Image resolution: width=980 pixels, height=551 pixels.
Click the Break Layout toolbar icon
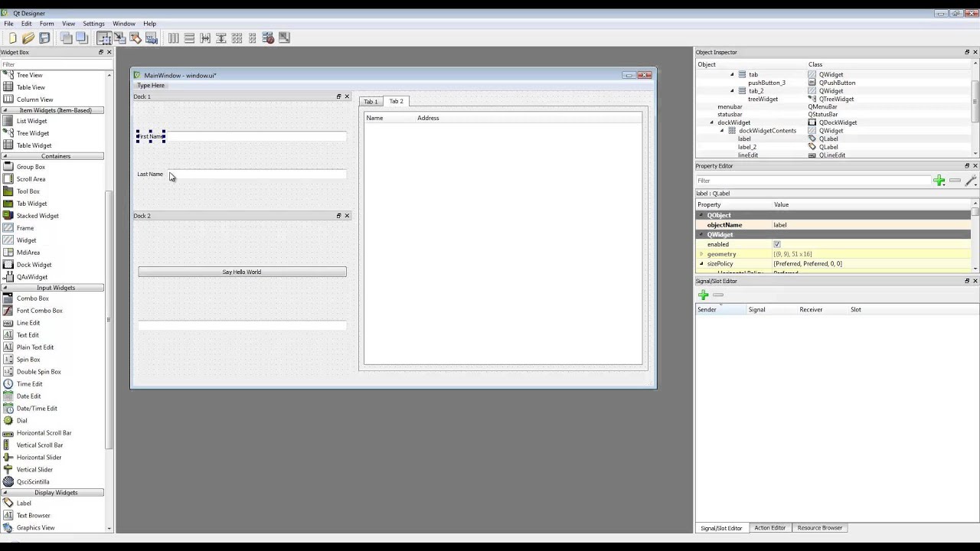tap(268, 37)
